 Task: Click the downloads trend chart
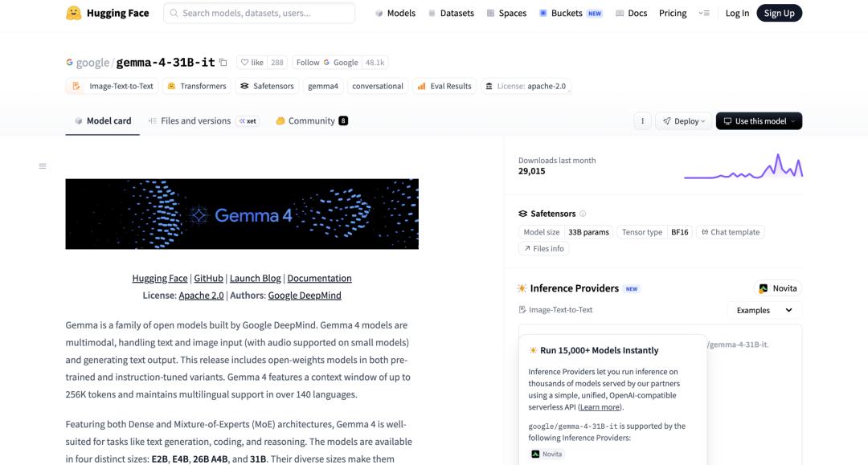coord(743,166)
